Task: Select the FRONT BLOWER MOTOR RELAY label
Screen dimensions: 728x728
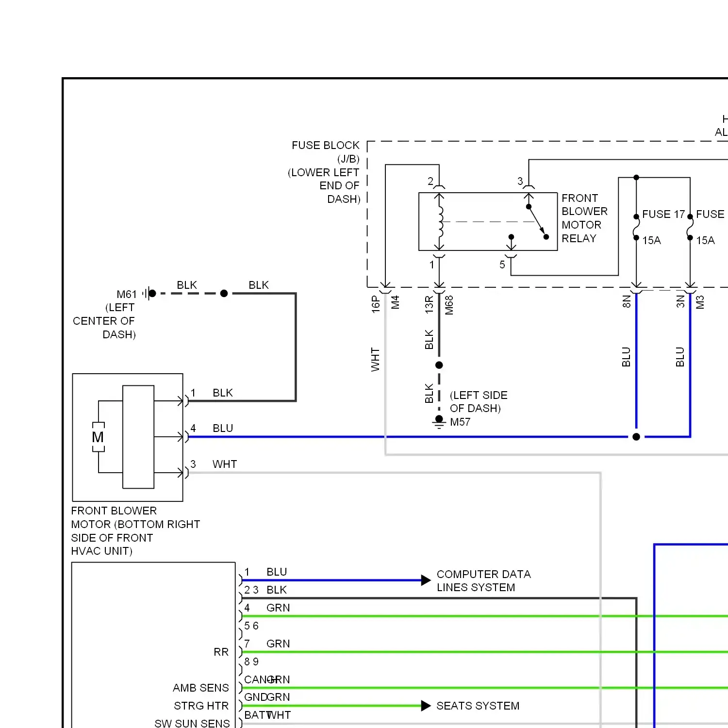Action: click(x=584, y=218)
